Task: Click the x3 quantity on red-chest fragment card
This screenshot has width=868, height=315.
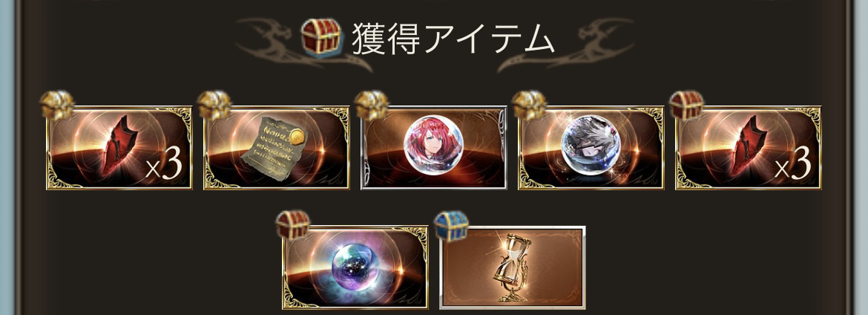Action: (x=793, y=164)
